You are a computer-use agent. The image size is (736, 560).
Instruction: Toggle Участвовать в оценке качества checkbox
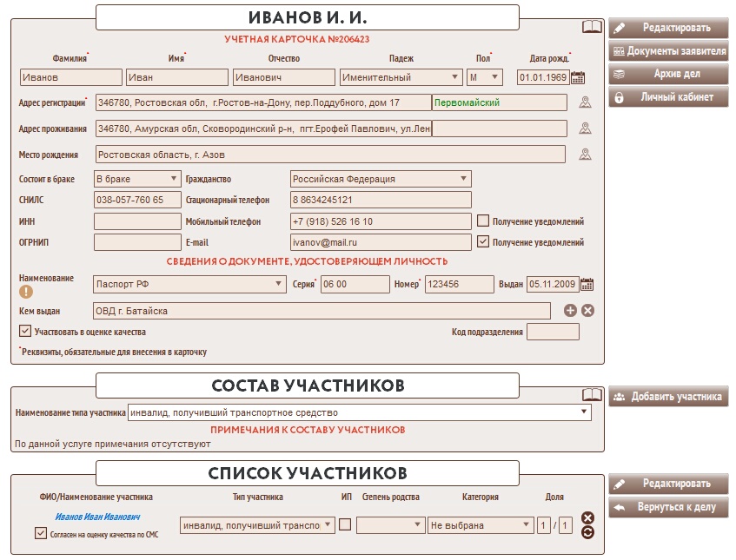click(24, 332)
